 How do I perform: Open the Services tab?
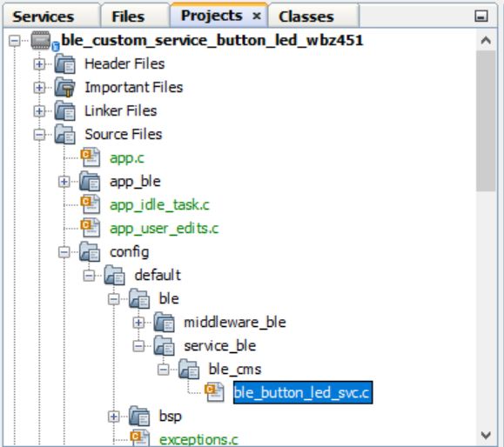click(x=43, y=17)
